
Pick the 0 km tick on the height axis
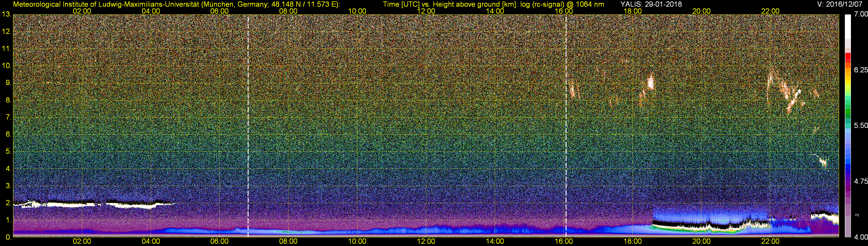point(8,237)
